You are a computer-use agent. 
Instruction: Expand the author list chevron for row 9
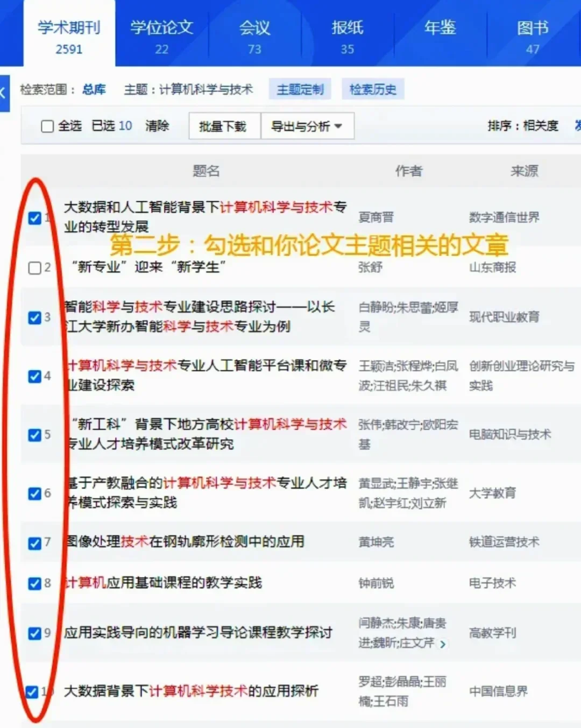click(x=443, y=644)
